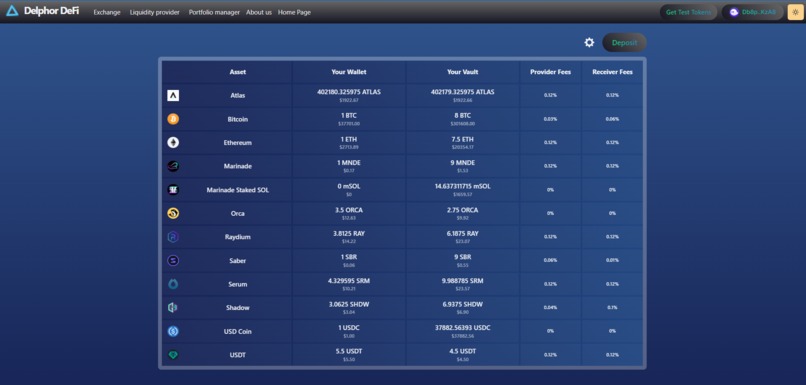This screenshot has height=385, width=806.
Task: Click the 7.5 ETH vault cell
Action: point(463,142)
